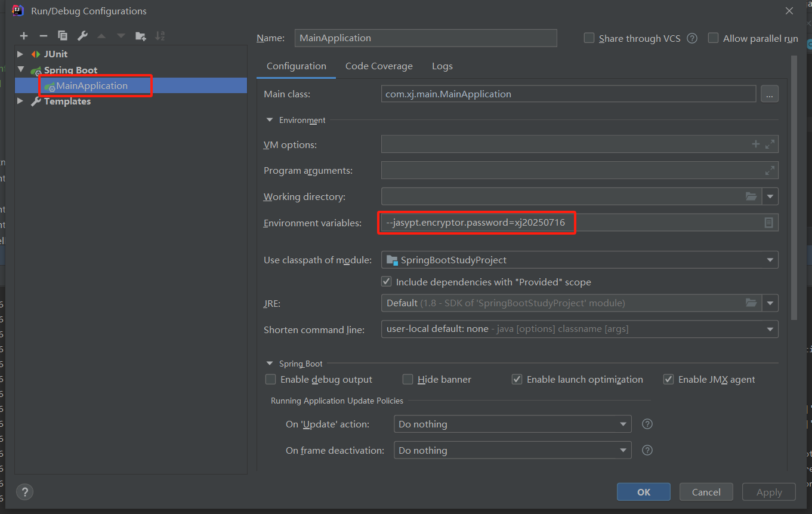Remove the selected configuration with minus icon
812x514 pixels.
(x=43, y=36)
